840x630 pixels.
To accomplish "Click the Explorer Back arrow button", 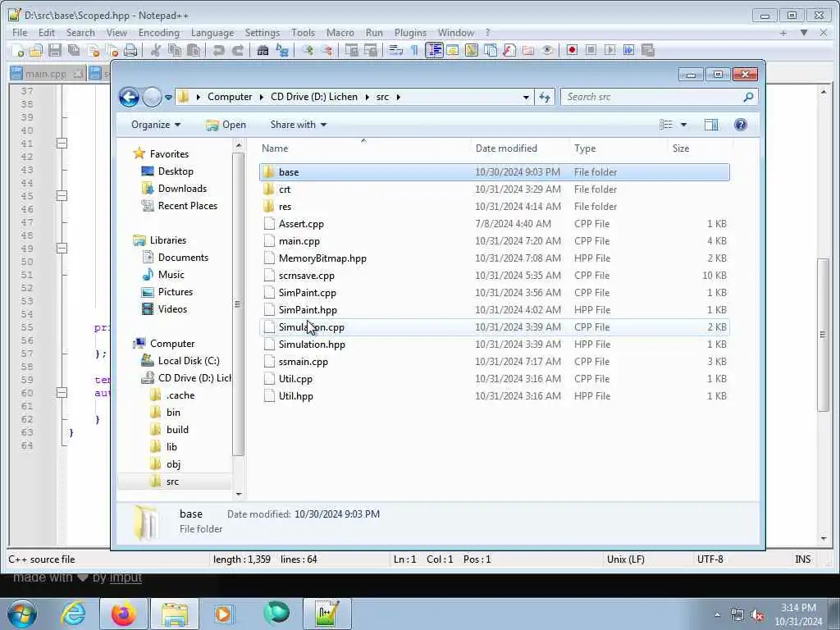I will point(129,97).
